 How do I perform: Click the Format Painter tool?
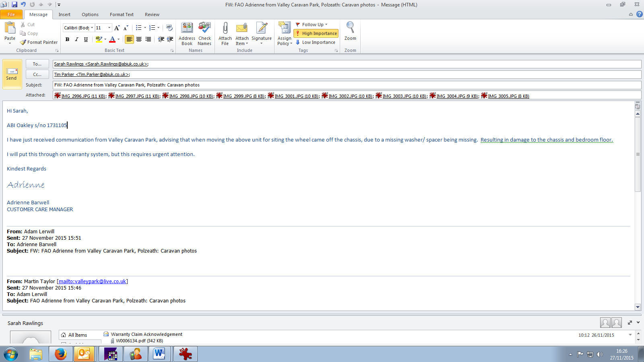coord(39,42)
